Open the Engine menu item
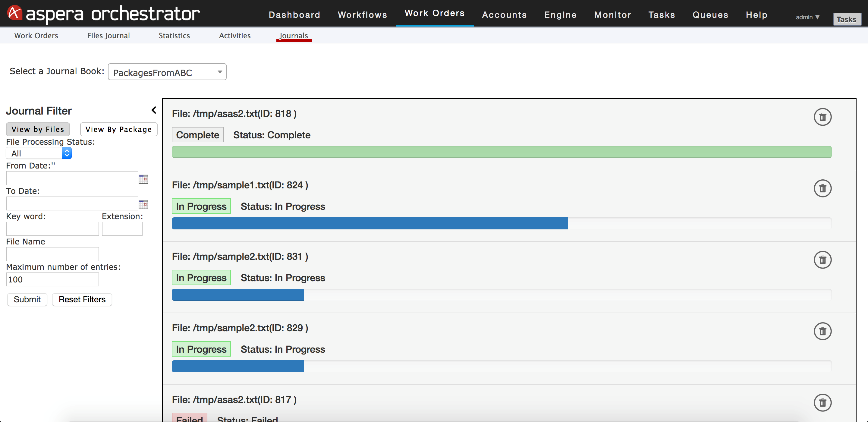Viewport: 868px width, 422px height. coord(560,15)
